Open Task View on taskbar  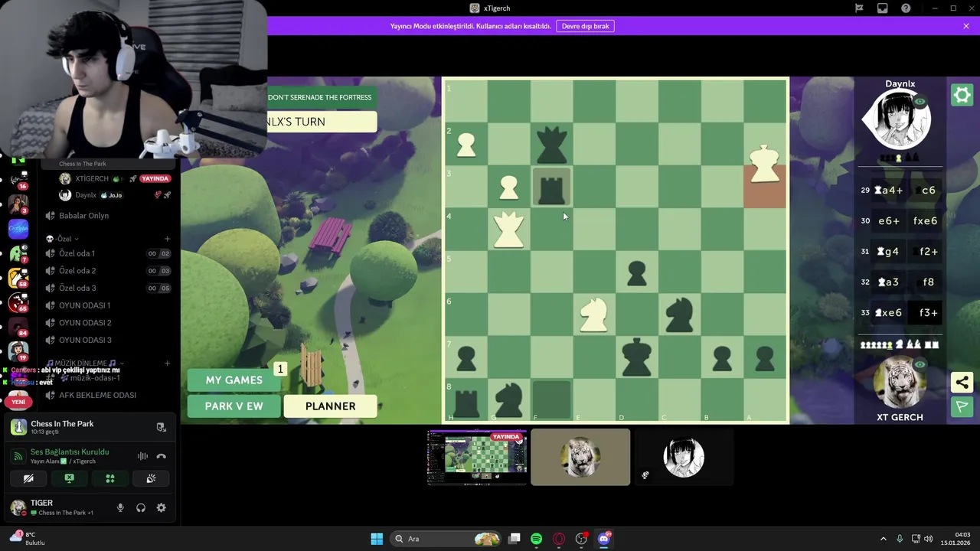click(x=514, y=539)
